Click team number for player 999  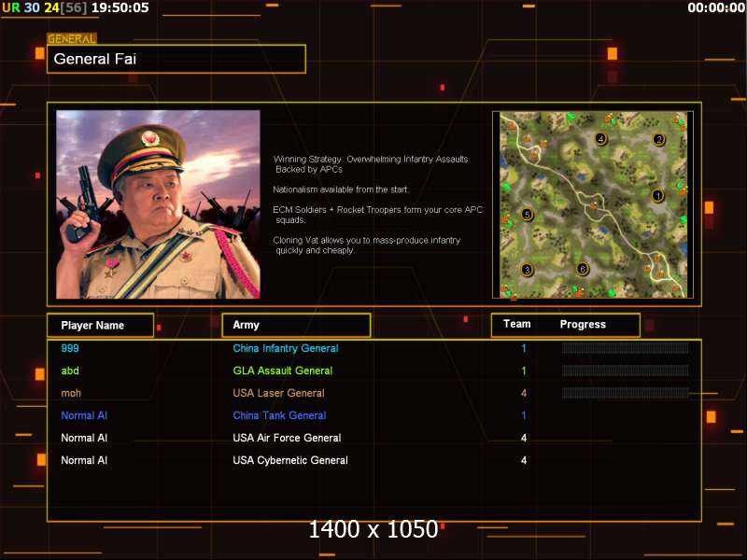point(524,348)
